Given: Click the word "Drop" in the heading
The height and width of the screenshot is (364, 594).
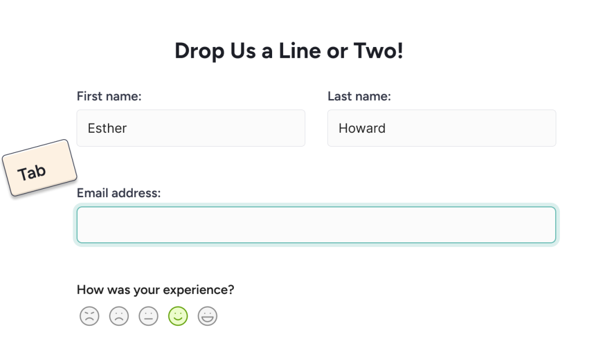Looking at the screenshot, I should pyautogui.click(x=199, y=51).
